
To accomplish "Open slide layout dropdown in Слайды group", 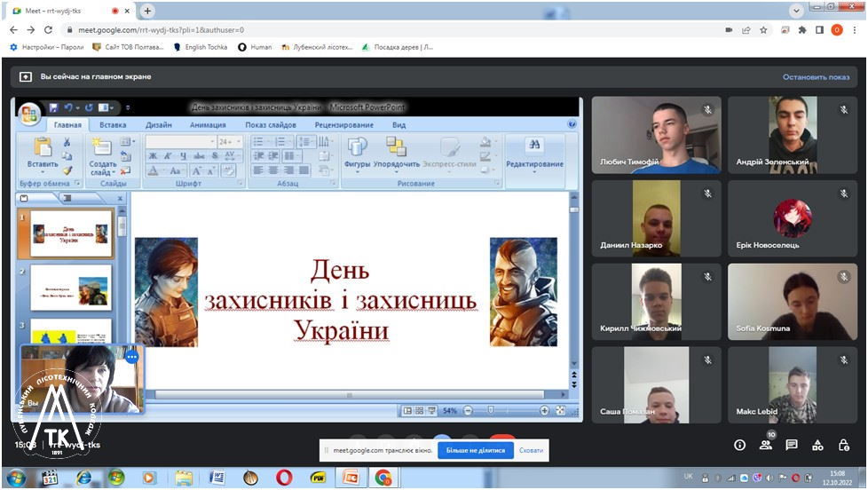I will (x=126, y=142).
